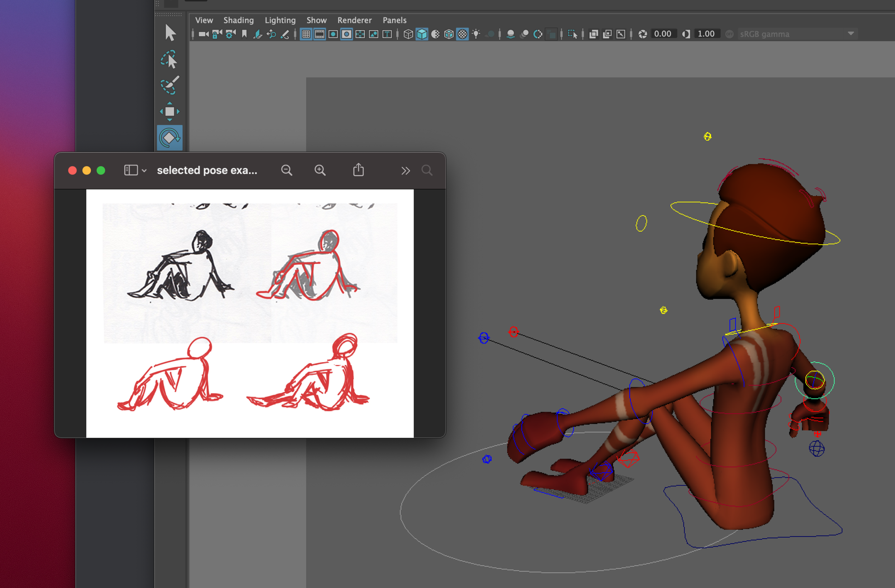Enable use all lights bulb
Viewport: 895px width, 588px height.
click(x=476, y=34)
